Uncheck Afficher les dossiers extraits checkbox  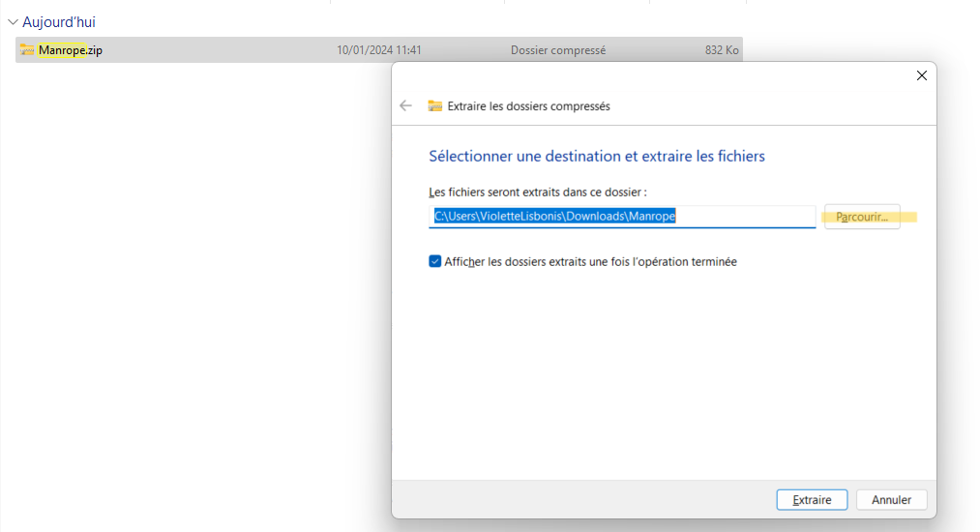coord(435,261)
